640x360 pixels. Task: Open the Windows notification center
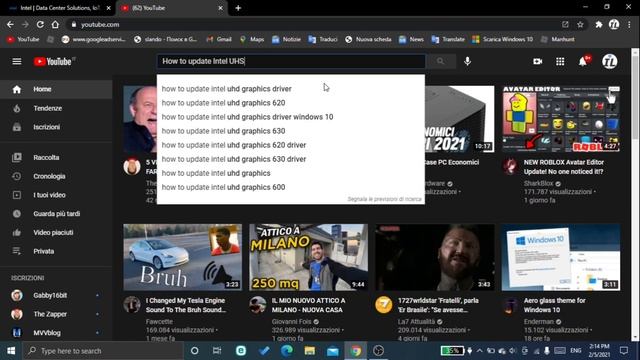[624, 351]
